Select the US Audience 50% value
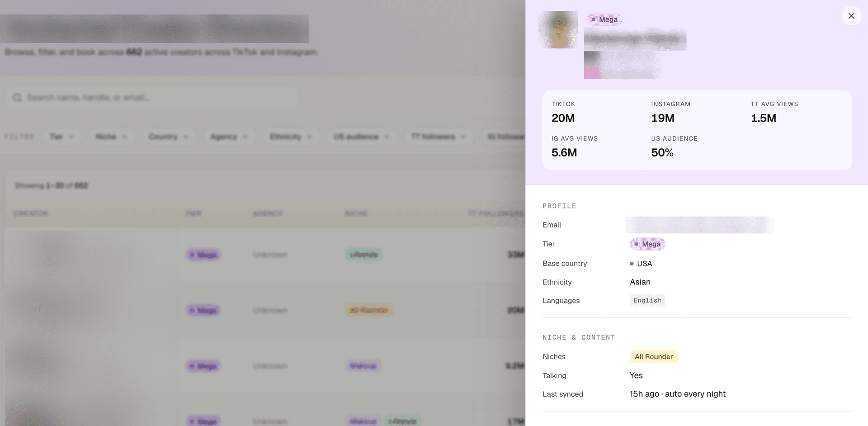Viewport: 868px width, 426px height. pyautogui.click(x=662, y=152)
